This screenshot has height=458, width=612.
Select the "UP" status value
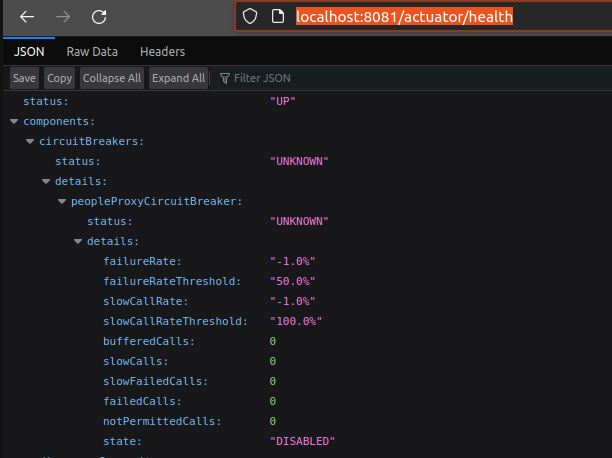pyautogui.click(x=283, y=102)
